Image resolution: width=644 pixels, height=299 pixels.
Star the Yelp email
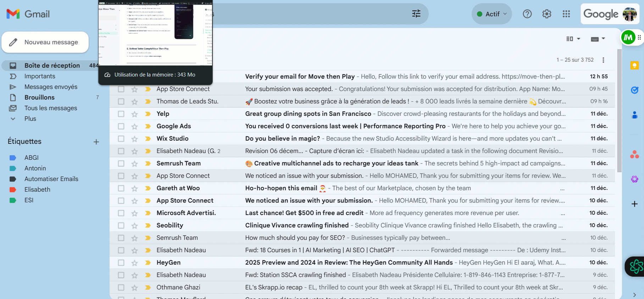(x=134, y=114)
